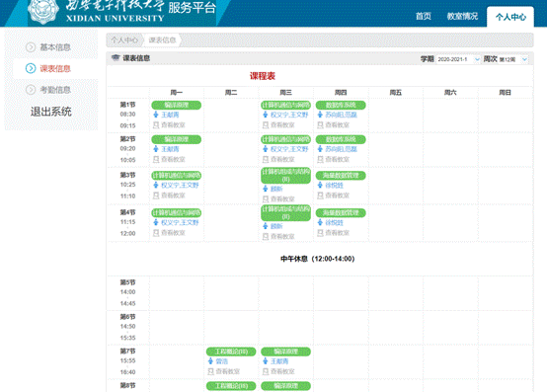The height and width of the screenshot is (392, 547).
Task: Go to the 首页 tab
Action: point(424,16)
